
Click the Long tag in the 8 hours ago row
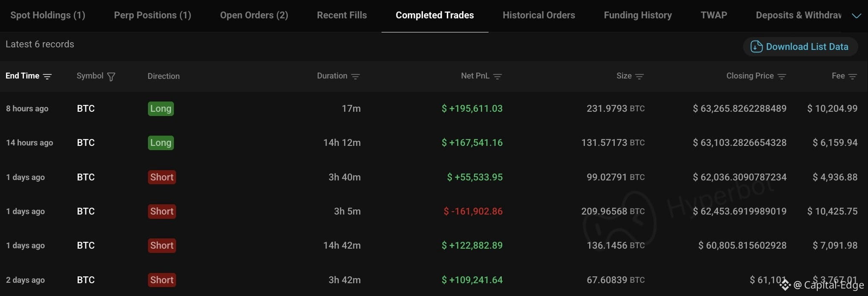tap(161, 109)
